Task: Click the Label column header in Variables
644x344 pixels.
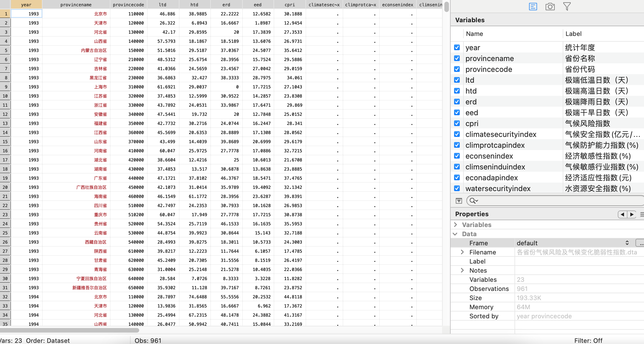Action: point(573,34)
